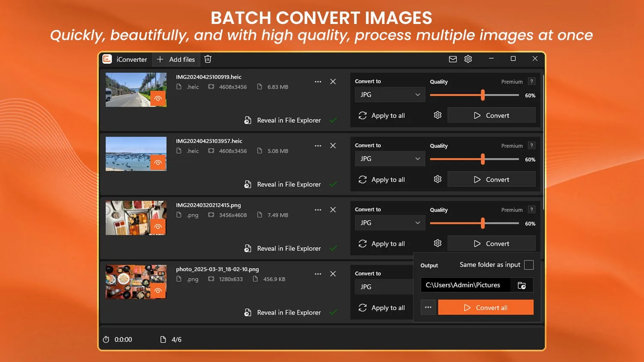Open more options for IMG20240320212415.png
This screenshot has width=644, height=362.
pos(318,210)
